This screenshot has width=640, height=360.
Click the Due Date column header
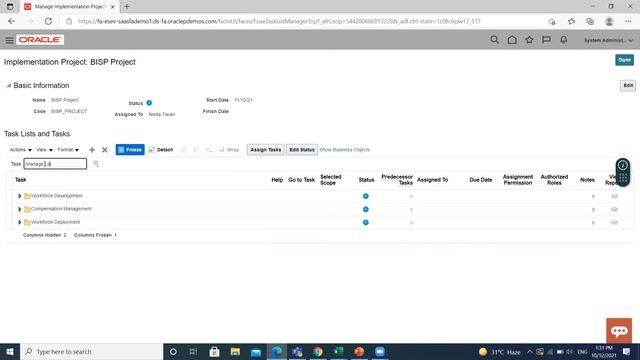tap(480, 180)
